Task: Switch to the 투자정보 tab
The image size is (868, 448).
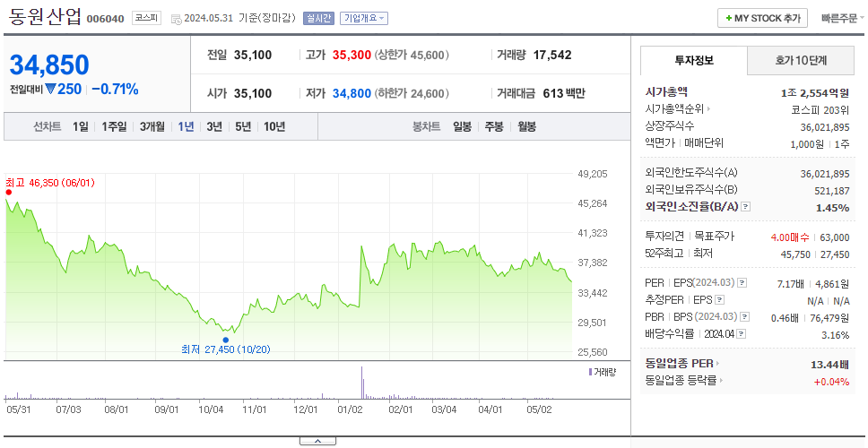Action: (694, 60)
